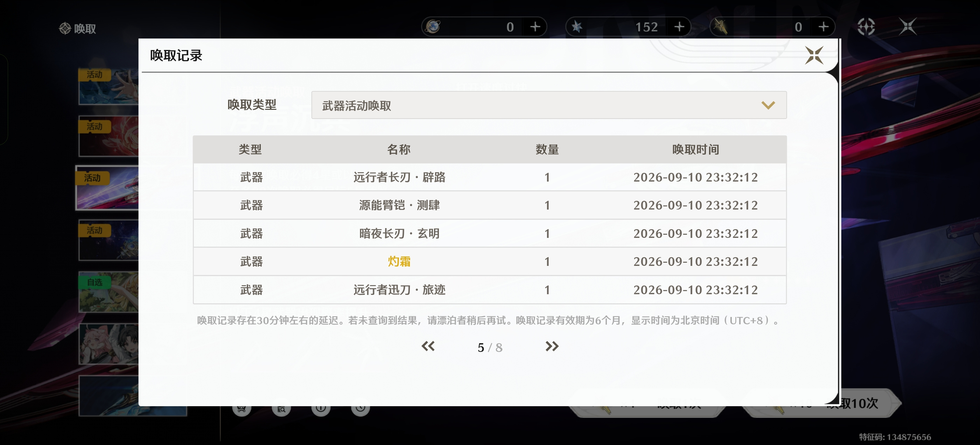Select the 自选 banner thumbnail
Viewport: 980px width, 445px height.
click(108, 292)
